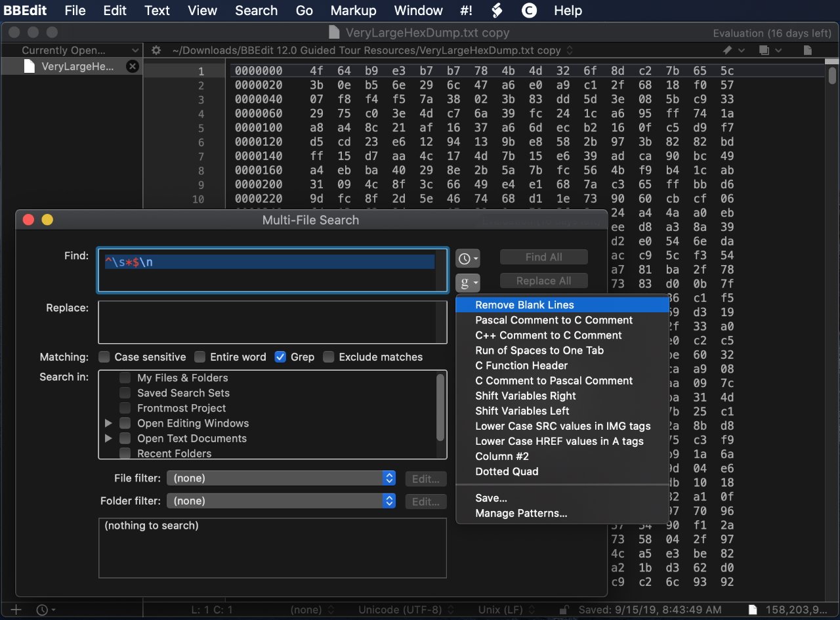Screen dimensions: 840x620
Task: Expand Open Editing Windows disclosure triangle
Action: click(x=108, y=423)
